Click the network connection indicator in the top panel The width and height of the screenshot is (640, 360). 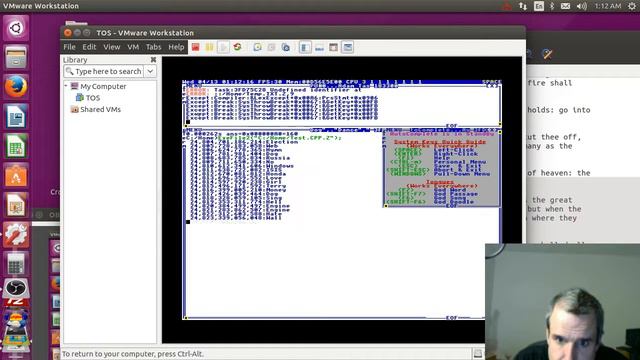523,6
